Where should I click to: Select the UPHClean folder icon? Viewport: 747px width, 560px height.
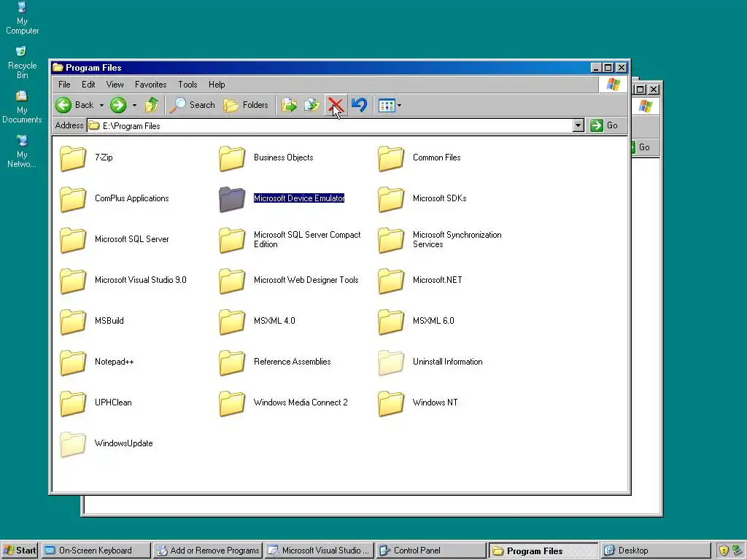pos(73,403)
